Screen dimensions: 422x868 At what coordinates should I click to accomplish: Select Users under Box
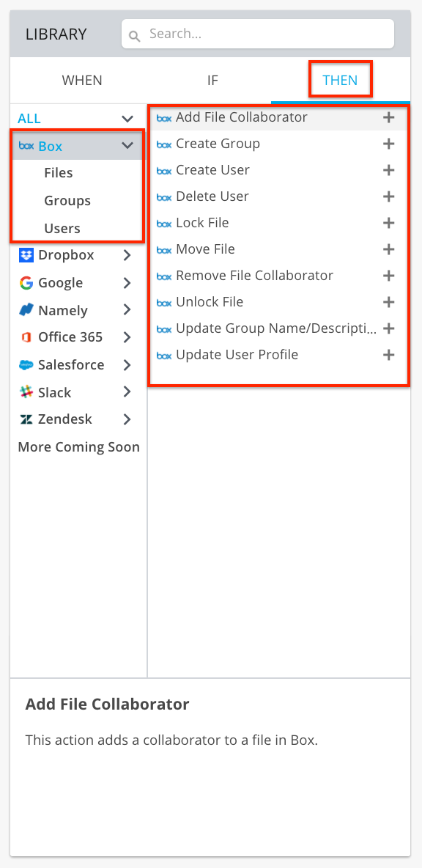(x=62, y=228)
